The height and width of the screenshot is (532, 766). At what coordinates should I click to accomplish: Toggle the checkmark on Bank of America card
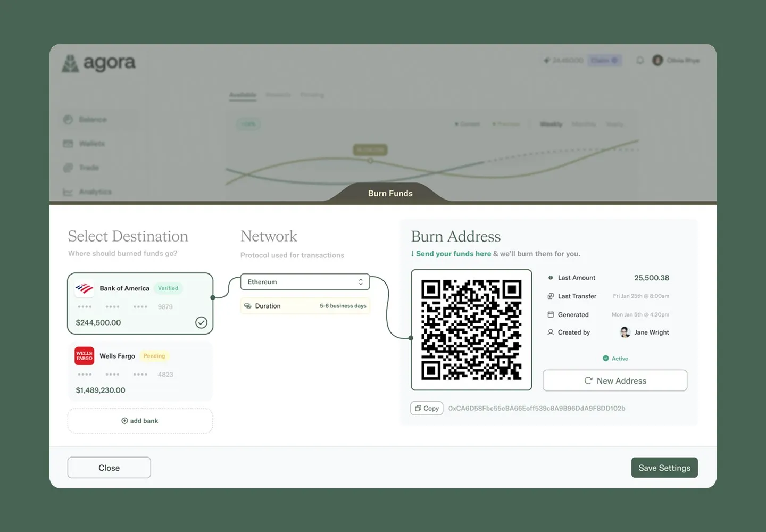(201, 322)
